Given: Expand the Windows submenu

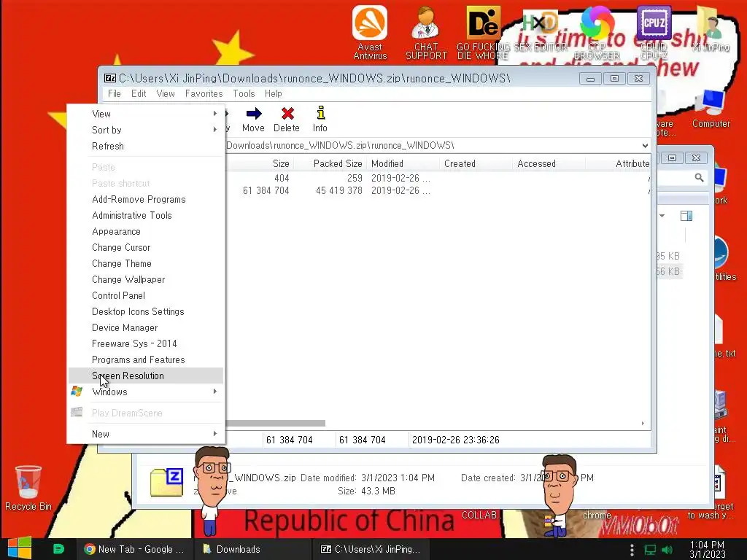Looking at the screenshot, I should (x=145, y=392).
